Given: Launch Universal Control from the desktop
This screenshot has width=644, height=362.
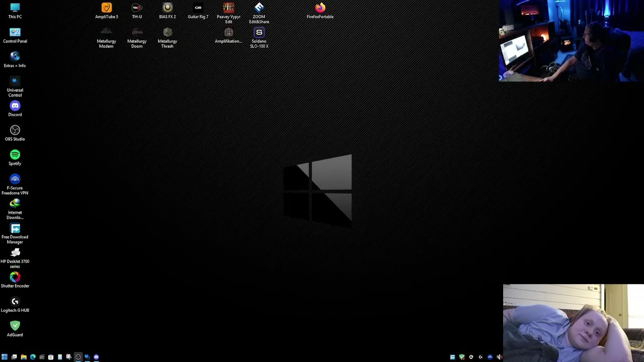Looking at the screenshot, I should pyautogui.click(x=15, y=86).
